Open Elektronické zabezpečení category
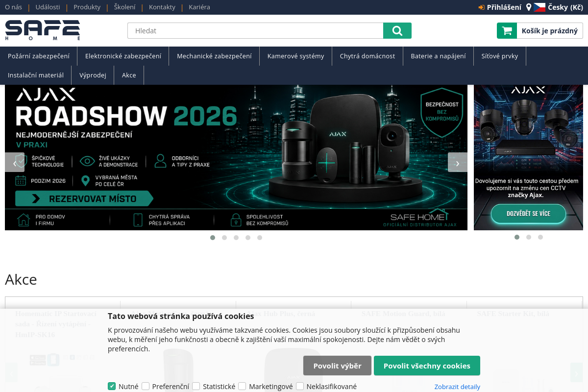Viewport: 588px width, 392px height. click(123, 56)
